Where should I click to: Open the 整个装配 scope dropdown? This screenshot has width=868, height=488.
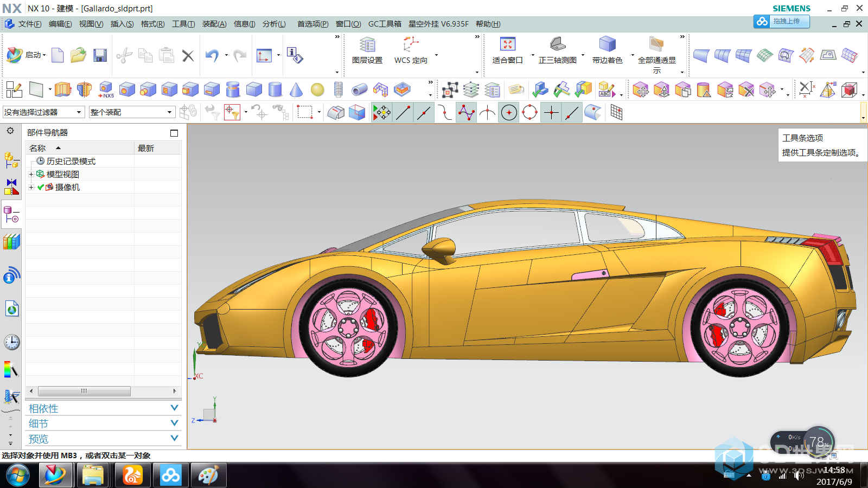pyautogui.click(x=132, y=112)
